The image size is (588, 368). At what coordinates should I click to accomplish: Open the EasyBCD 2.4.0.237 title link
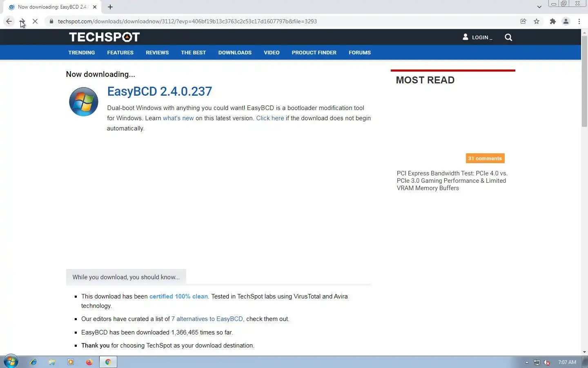click(x=160, y=91)
